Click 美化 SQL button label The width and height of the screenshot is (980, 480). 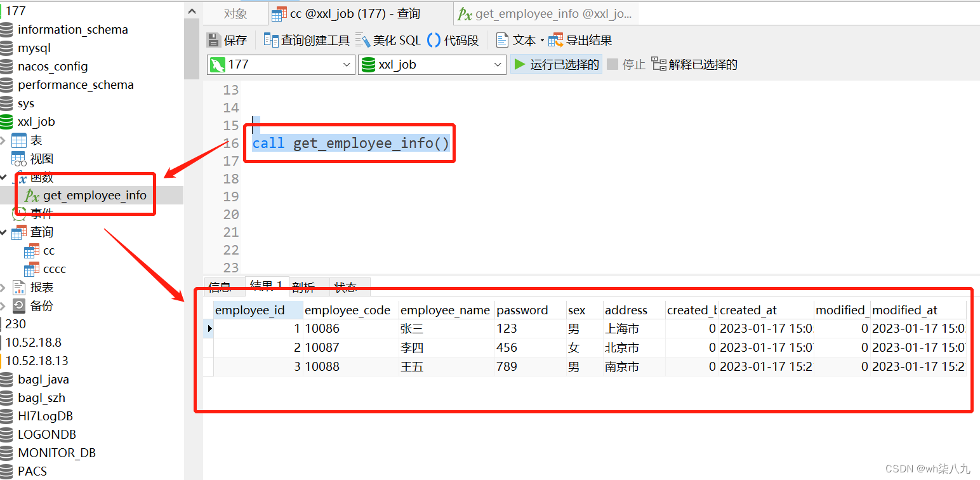[x=397, y=40]
